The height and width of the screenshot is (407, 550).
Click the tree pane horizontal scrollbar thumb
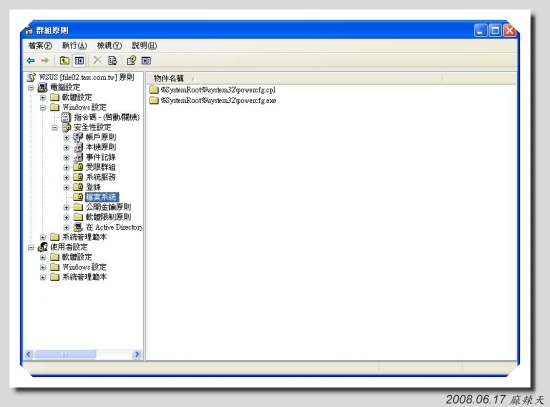click(x=65, y=354)
